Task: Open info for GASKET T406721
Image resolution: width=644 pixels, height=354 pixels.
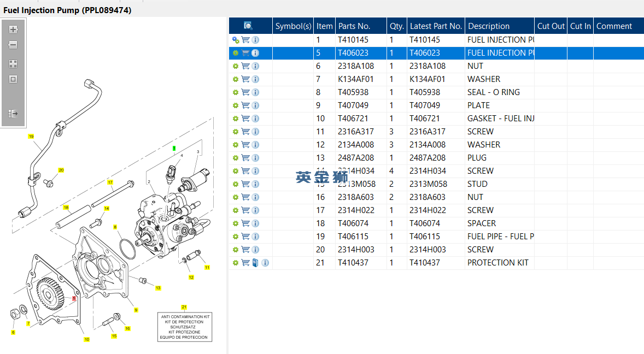Action: coord(255,119)
